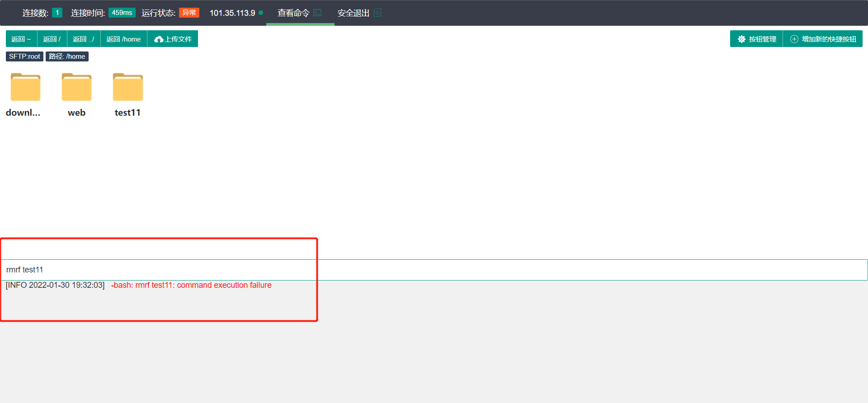Click the power icon beside 安全退出
The image size is (868, 403).
(377, 13)
